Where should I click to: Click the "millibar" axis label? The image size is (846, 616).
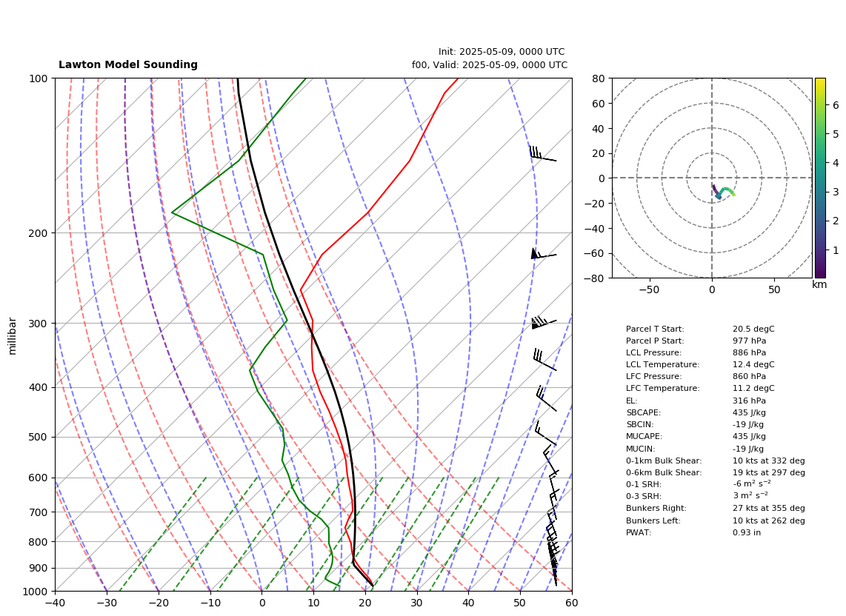13,336
